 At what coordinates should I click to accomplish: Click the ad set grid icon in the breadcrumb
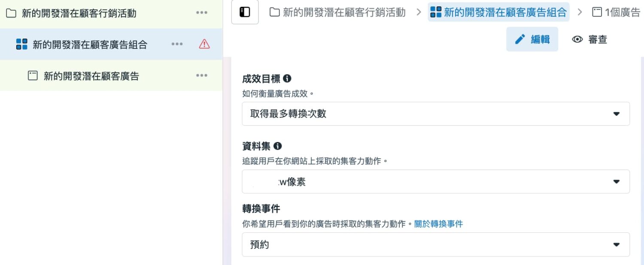[x=435, y=12]
